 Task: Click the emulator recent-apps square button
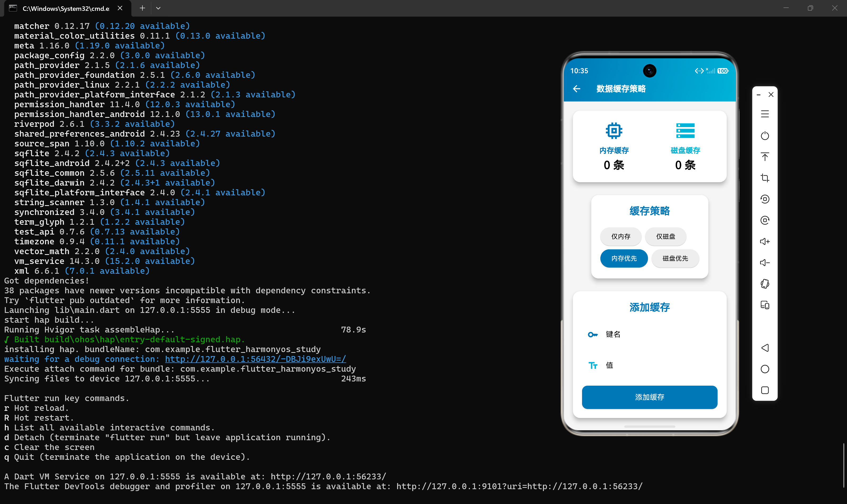coord(765,390)
